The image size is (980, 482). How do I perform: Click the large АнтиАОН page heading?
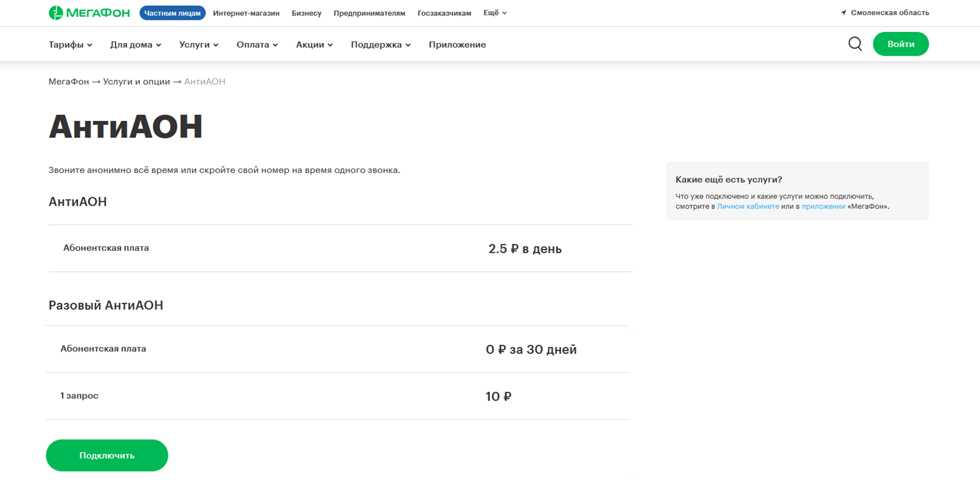125,127
